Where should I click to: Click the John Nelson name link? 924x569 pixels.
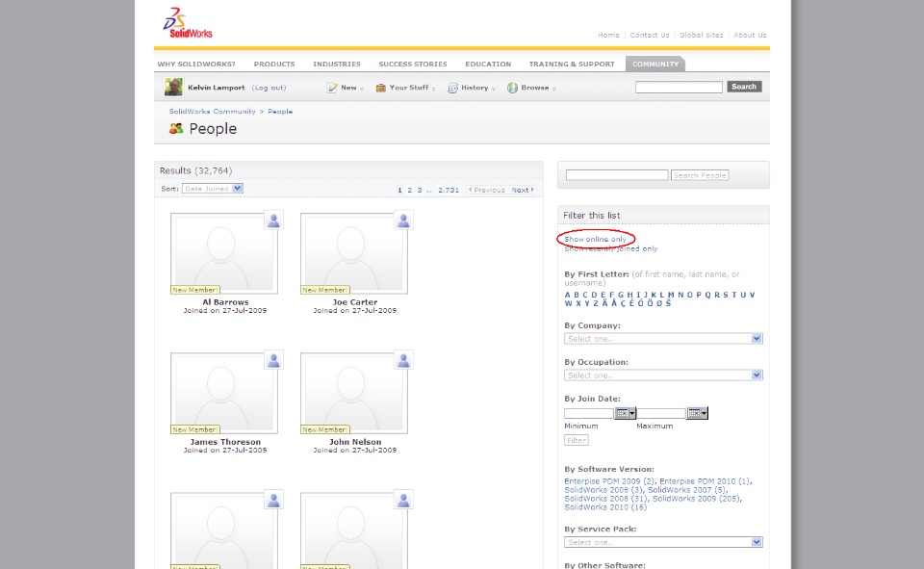[x=355, y=442]
